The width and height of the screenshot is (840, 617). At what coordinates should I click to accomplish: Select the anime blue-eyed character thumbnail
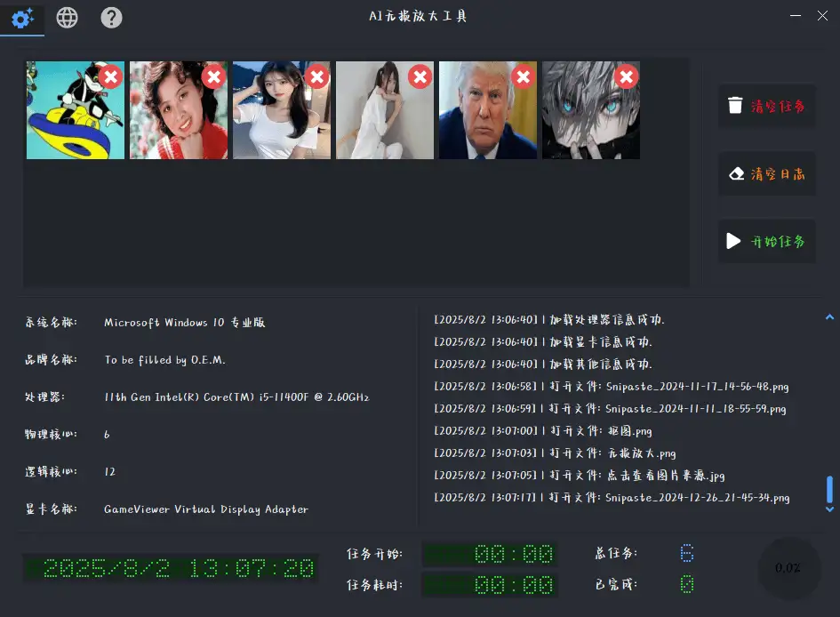pos(587,120)
